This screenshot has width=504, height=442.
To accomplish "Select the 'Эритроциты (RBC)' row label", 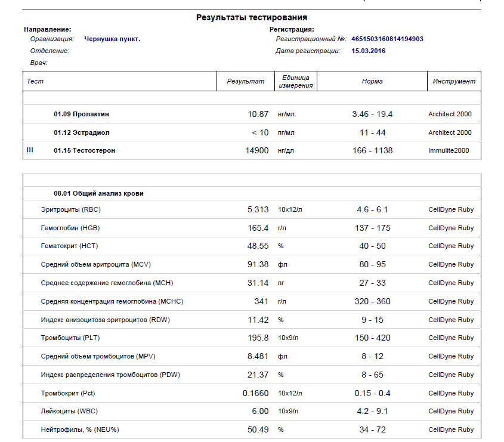I will pyautogui.click(x=70, y=209).
